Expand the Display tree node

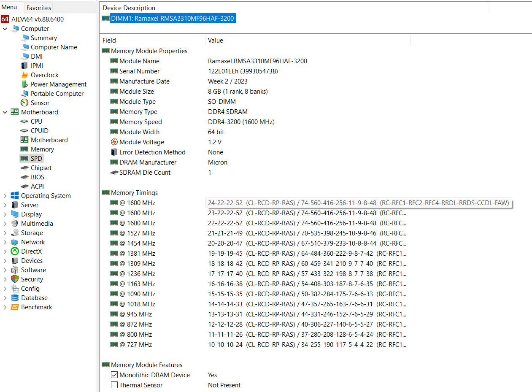pos(5,214)
